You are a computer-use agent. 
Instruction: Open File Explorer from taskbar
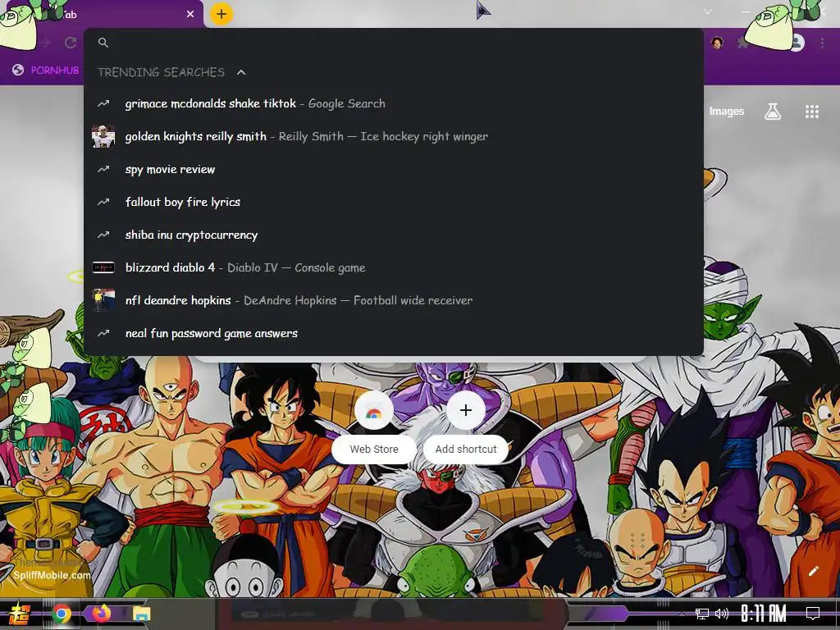coord(142,614)
